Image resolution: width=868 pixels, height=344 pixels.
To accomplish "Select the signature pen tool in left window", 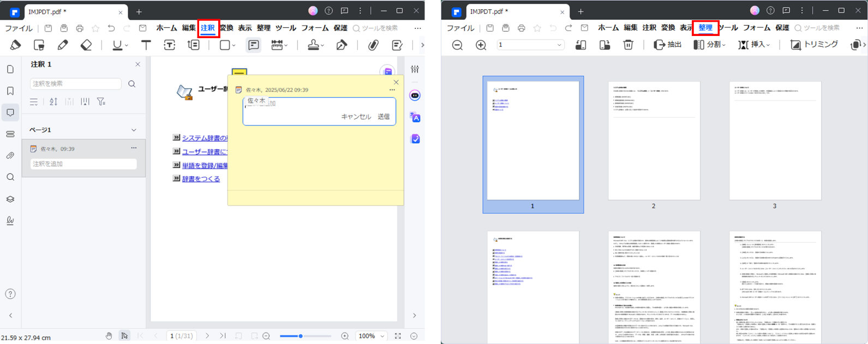I will pyautogui.click(x=342, y=45).
